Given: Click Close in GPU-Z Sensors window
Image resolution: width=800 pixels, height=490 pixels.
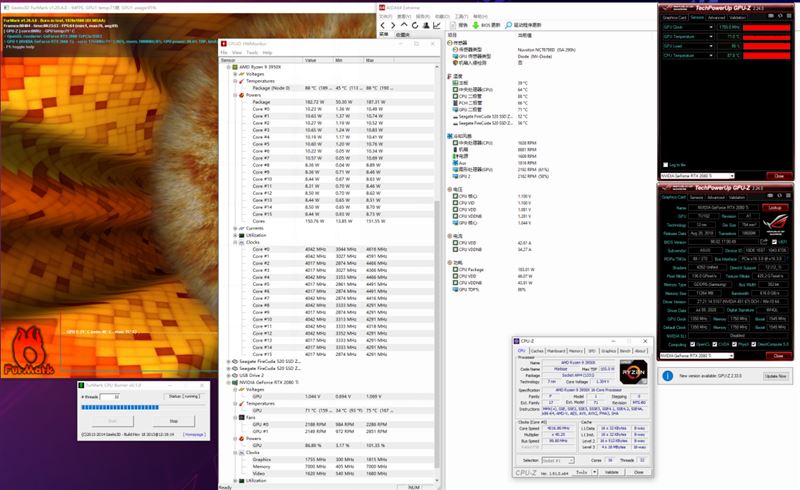Looking at the screenshot, I should click(779, 176).
